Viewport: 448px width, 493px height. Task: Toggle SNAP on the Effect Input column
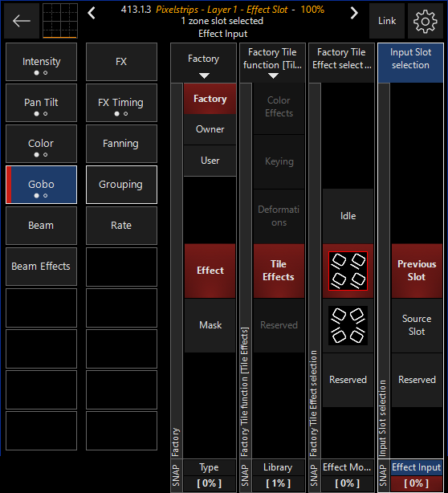(384, 476)
